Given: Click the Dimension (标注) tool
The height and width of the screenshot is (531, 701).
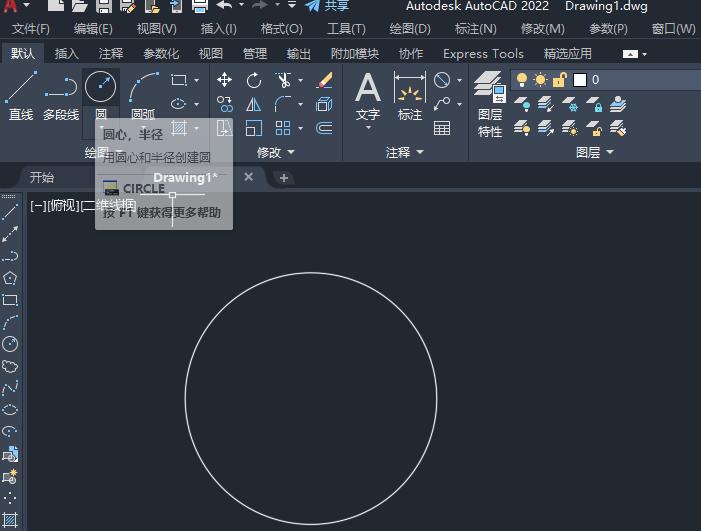Looking at the screenshot, I should pyautogui.click(x=410, y=95).
